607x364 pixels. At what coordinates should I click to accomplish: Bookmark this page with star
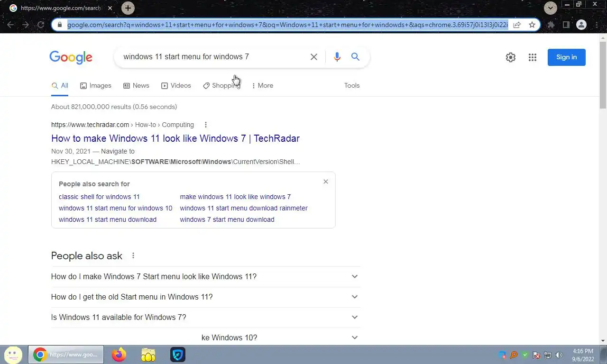[532, 25]
